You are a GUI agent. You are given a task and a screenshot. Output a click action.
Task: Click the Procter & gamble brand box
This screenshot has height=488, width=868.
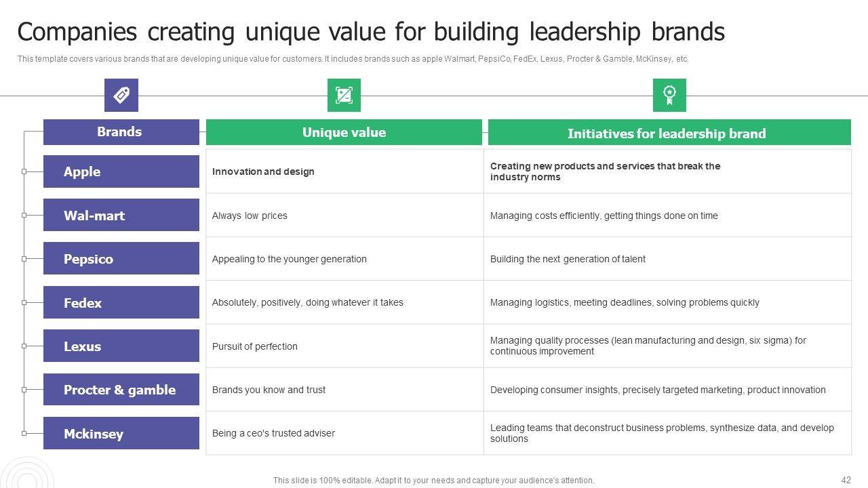pyautogui.click(x=121, y=390)
